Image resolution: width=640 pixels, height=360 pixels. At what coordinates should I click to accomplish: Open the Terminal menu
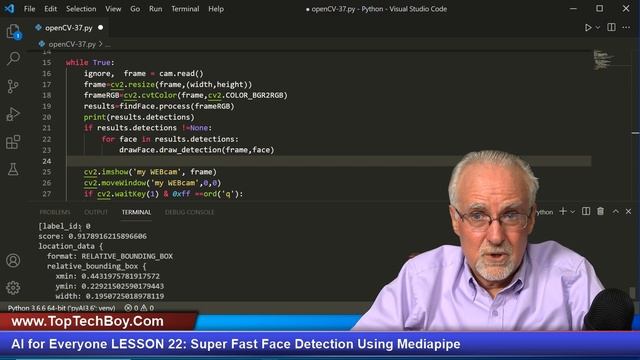point(185,9)
